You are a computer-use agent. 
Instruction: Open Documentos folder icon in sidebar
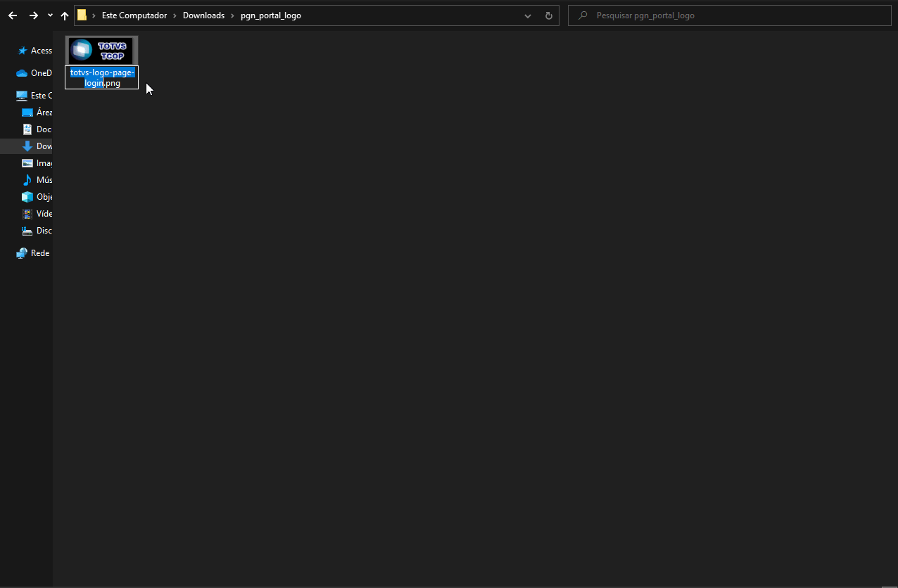(27, 129)
